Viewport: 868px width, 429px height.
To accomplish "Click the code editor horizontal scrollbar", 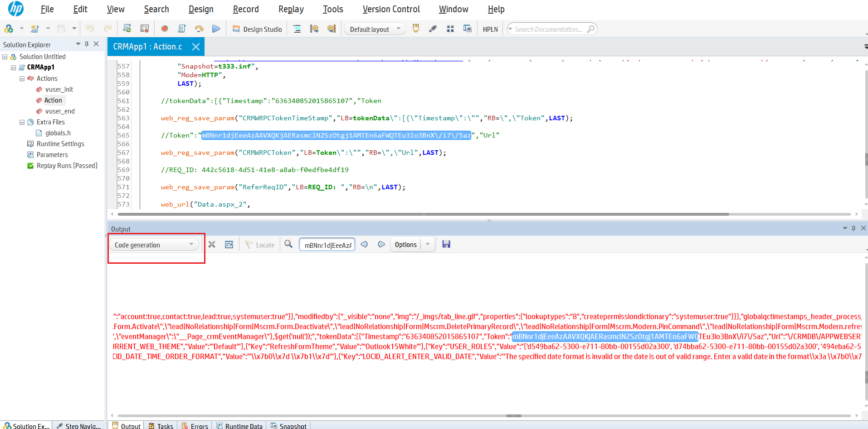I will point(423,214).
